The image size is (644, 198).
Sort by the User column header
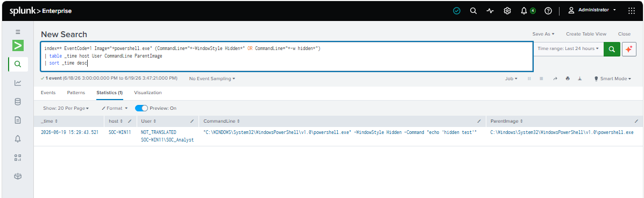pos(148,122)
